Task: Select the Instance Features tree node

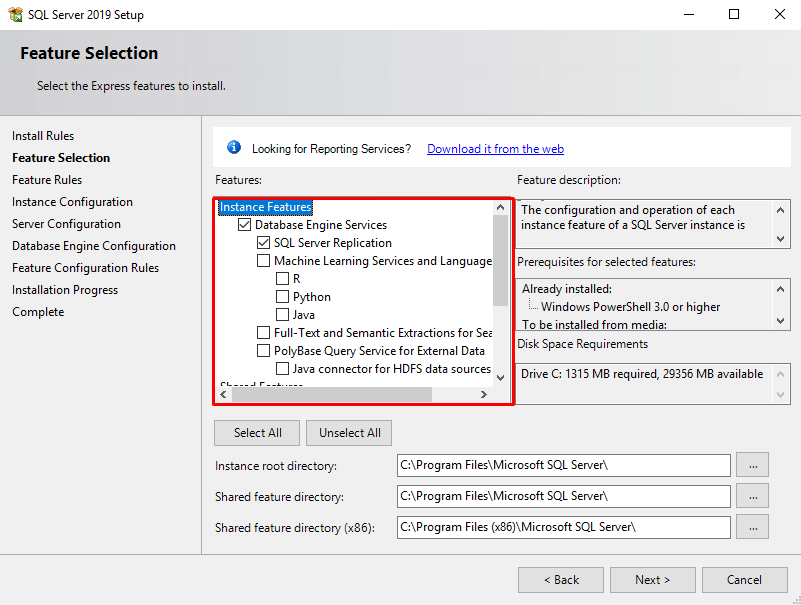Action: 265,207
